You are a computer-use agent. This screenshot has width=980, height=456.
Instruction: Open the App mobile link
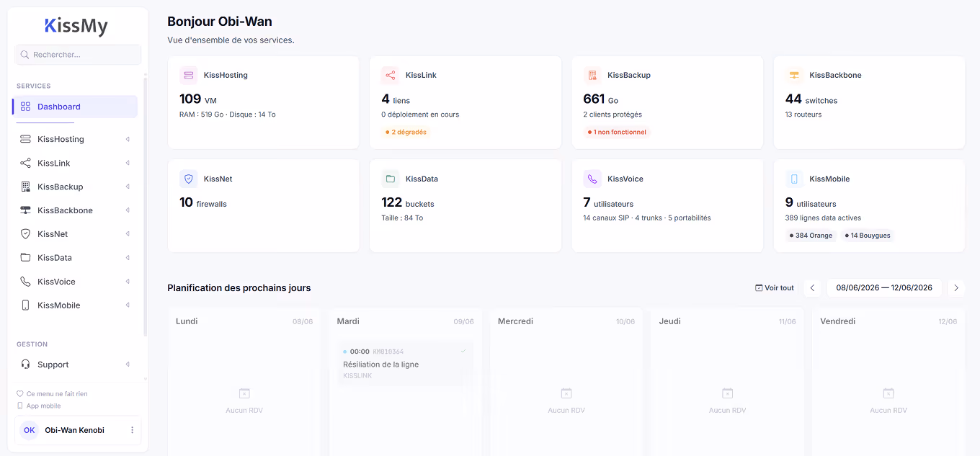click(x=39, y=406)
